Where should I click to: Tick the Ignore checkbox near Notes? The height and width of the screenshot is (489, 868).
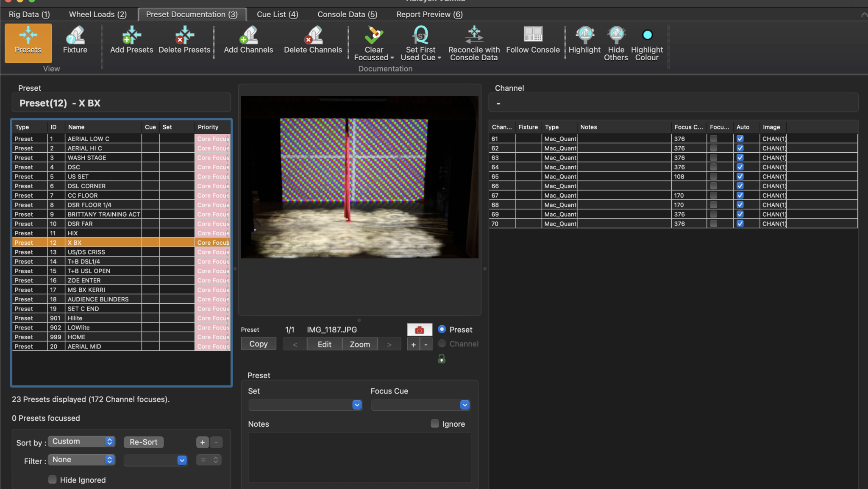tap(435, 424)
